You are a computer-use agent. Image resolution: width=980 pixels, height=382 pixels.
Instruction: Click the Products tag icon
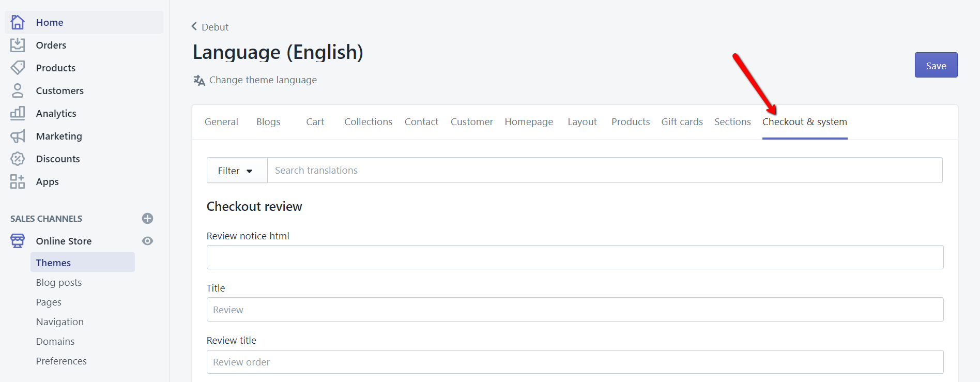coord(18,68)
